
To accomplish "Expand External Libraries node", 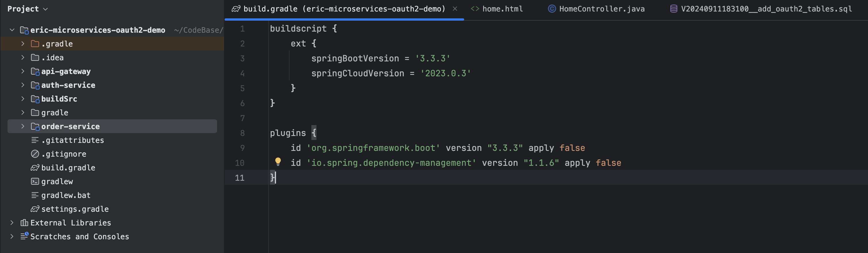I will coord(12,223).
